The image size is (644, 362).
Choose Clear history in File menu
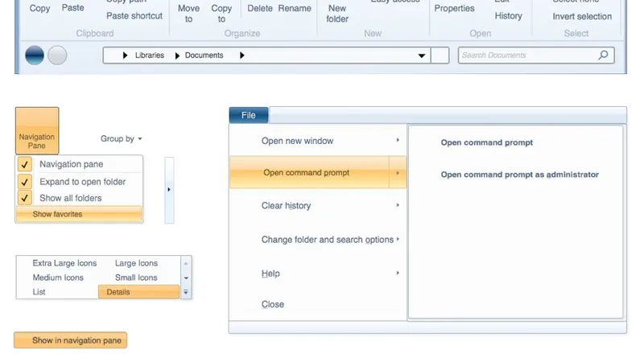[318, 205]
